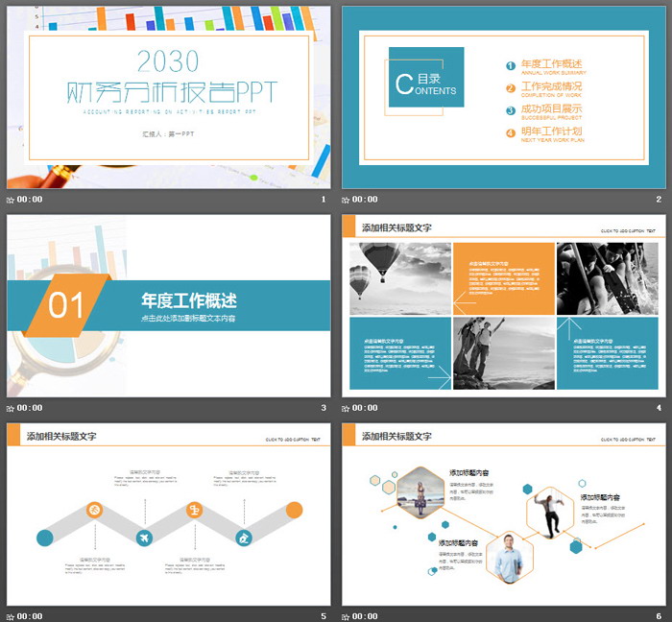
Task: Select the 目录 CONTENTS slide thumbnail
Action: (504, 96)
